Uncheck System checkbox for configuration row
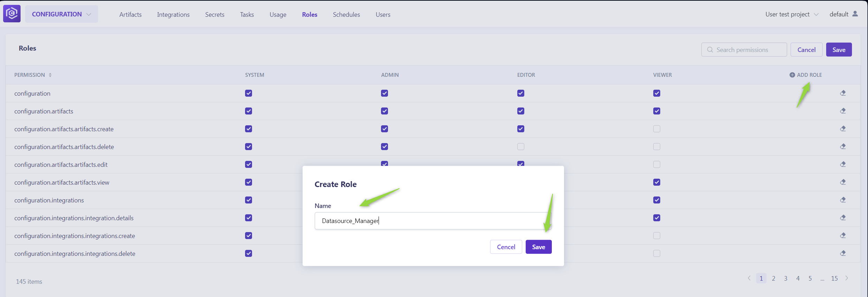The image size is (868, 297). (249, 93)
